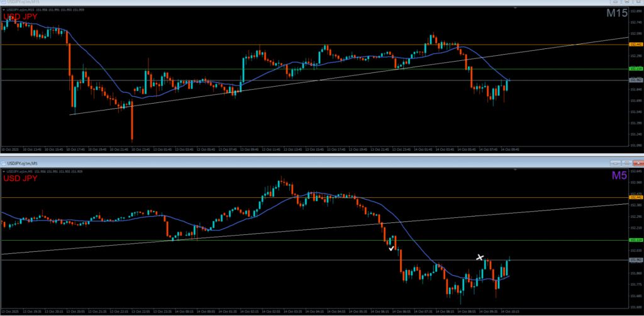Click the green 152.114 price tag on M5 chart
Screen dimensions: 644x316
pos(636,240)
